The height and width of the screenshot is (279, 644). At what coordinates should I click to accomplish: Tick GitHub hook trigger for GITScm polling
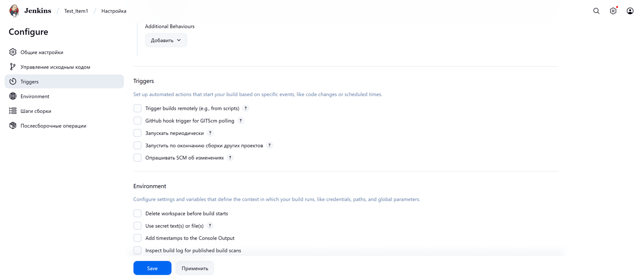click(x=138, y=121)
